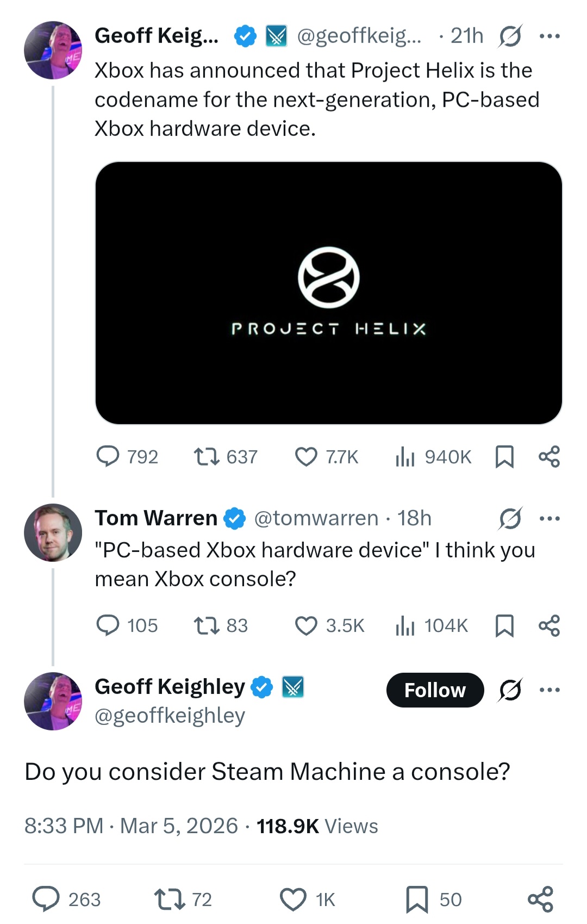
Task: Open the @geoffkeighley handle link
Action: click(170, 716)
